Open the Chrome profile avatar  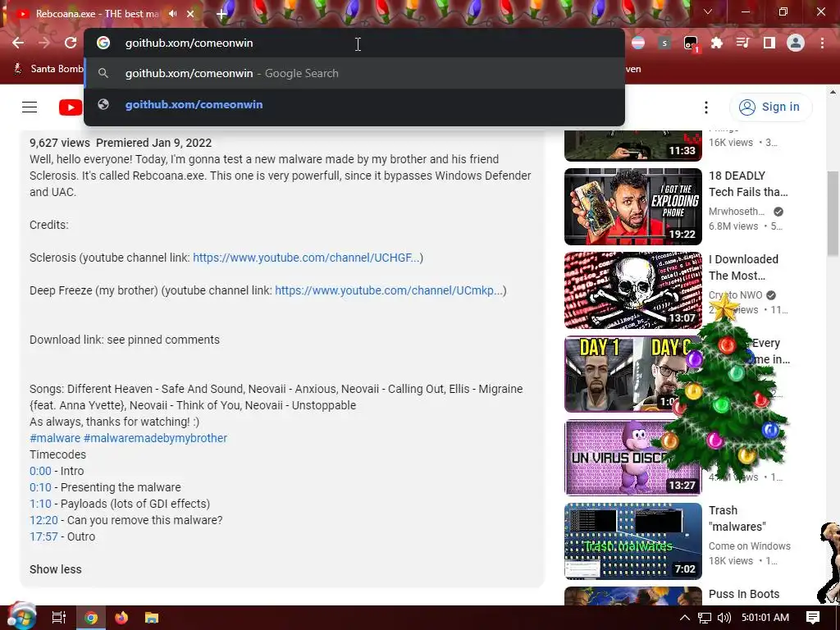pyautogui.click(x=796, y=43)
